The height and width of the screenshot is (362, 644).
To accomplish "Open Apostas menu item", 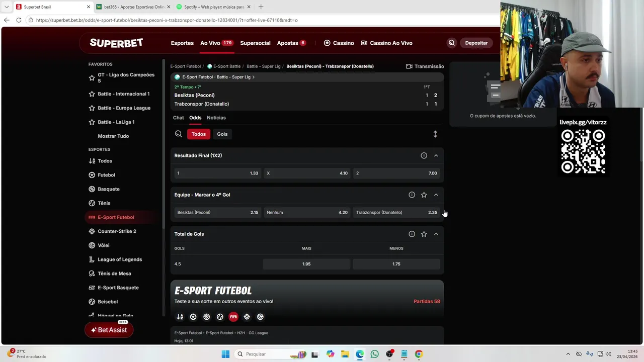I will [291, 43].
